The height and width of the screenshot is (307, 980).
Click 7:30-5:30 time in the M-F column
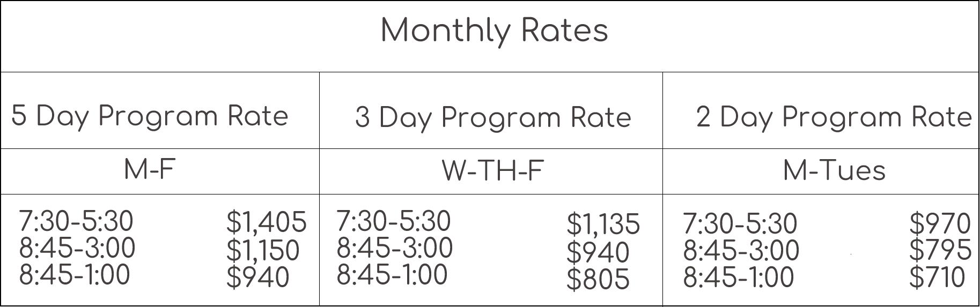tap(76, 221)
